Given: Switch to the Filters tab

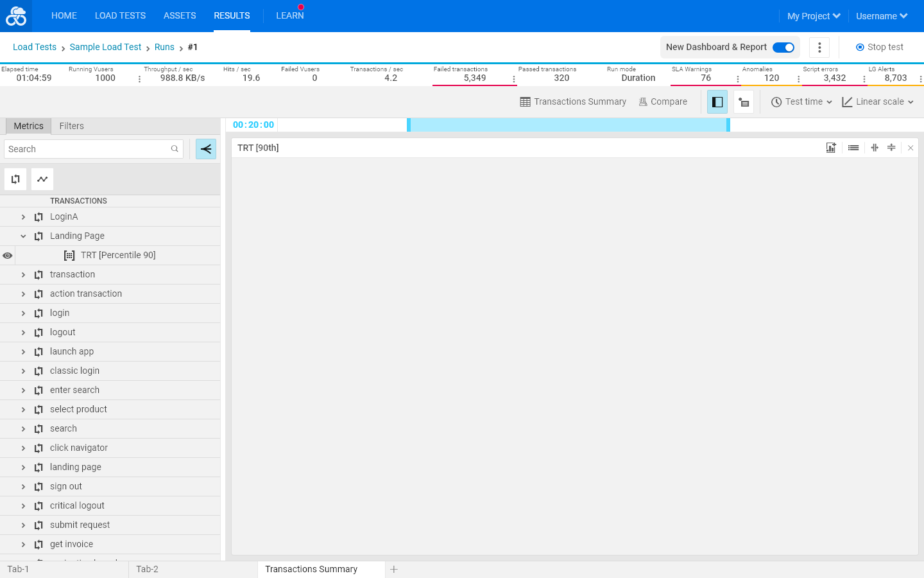Looking at the screenshot, I should [x=71, y=126].
